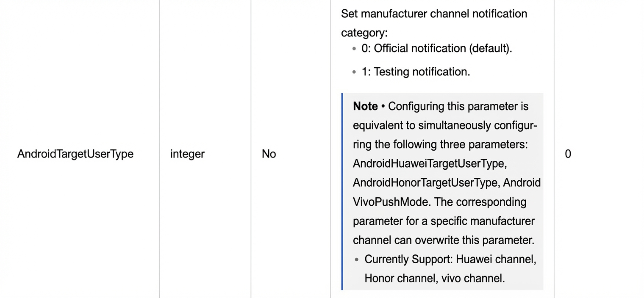Click 'parameter for a specific manufacturer' line

pos(444,221)
